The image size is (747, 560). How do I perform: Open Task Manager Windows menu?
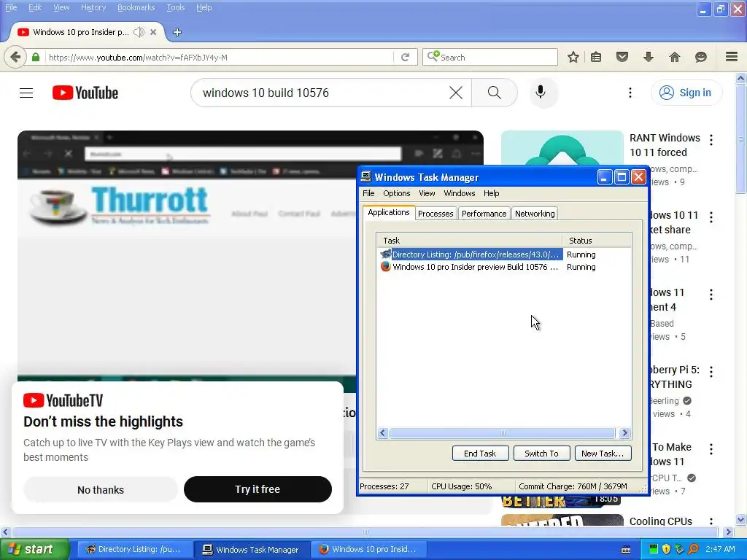click(x=460, y=193)
